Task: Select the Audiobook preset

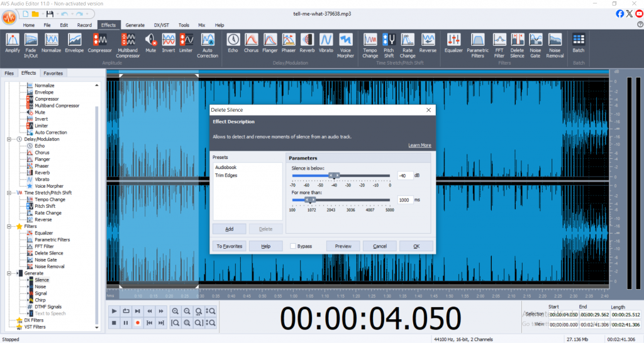Action: tap(226, 168)
